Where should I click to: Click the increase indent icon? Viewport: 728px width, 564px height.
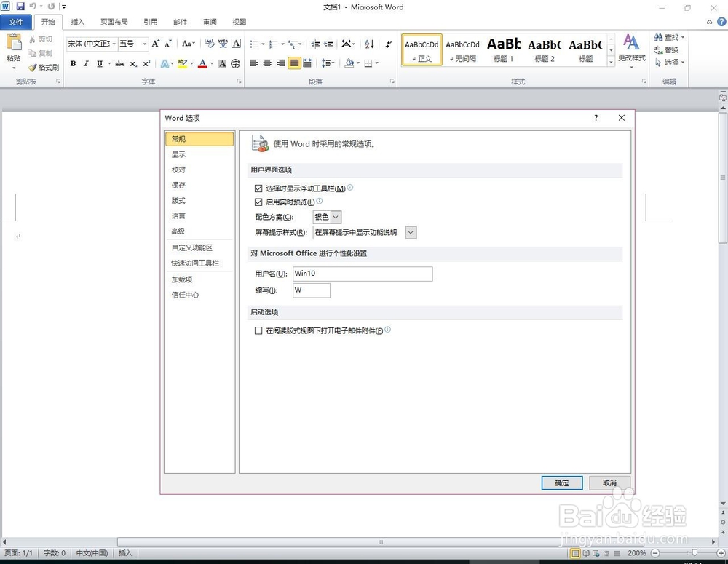point(329,44)
